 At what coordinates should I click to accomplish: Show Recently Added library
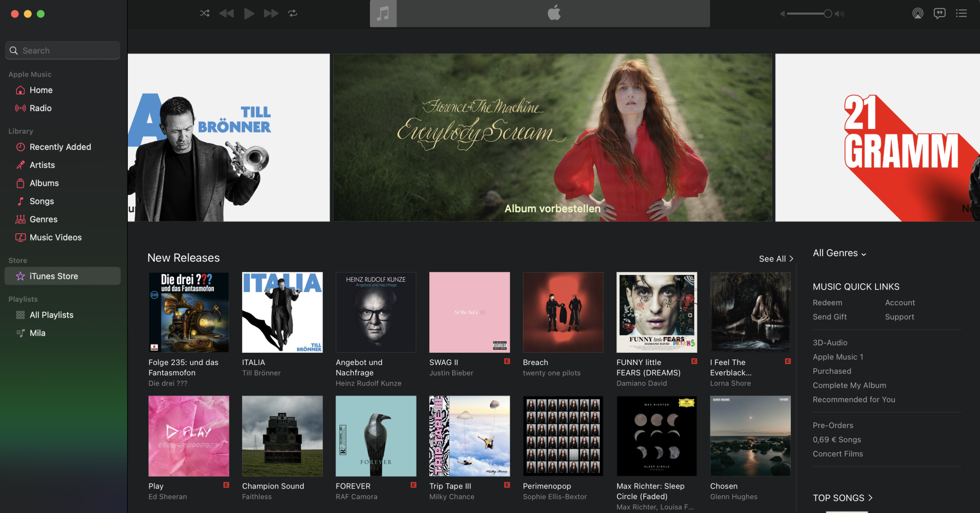point(63,147)
